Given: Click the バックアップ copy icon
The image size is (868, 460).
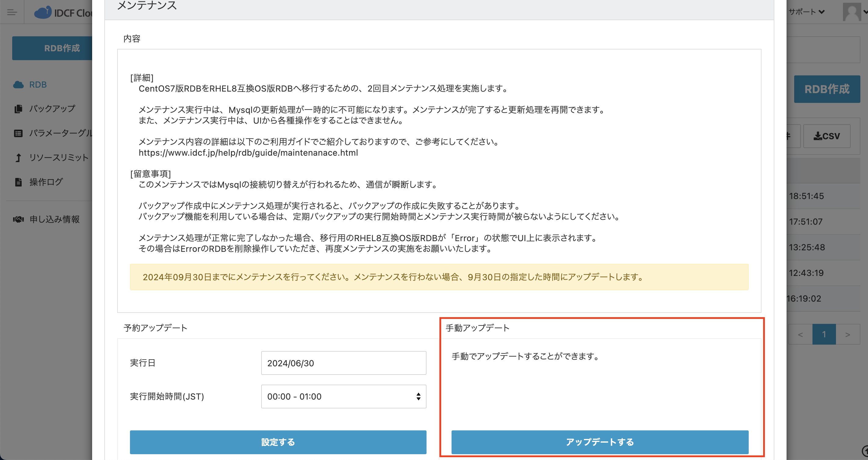Looking at the screenshot, I should coord(18,109).
